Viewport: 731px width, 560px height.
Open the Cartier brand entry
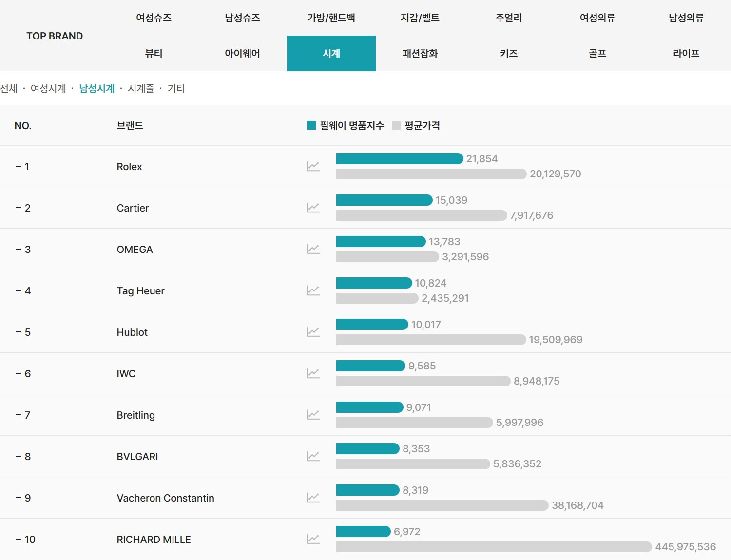(133, 208)
